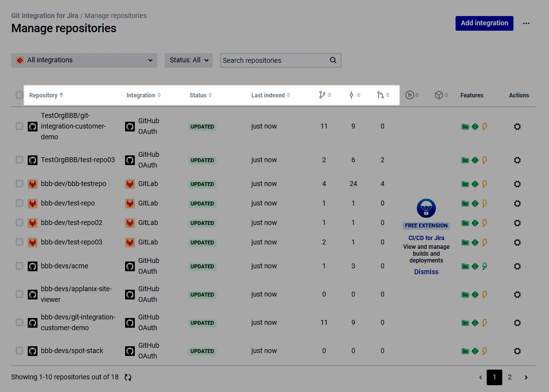549x392 pixels.
Task: Sort the table by Integration column
Action: [x=144, y=95]
